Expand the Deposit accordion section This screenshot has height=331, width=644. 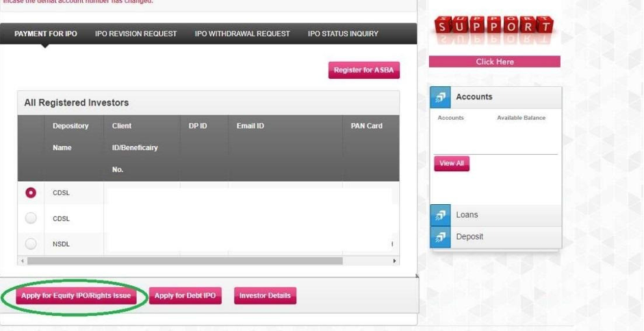[495, 237]
